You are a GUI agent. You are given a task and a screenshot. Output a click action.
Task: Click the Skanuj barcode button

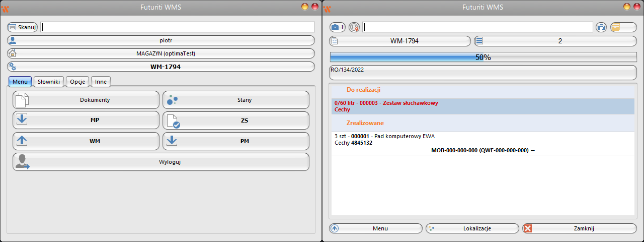[23, 27]
